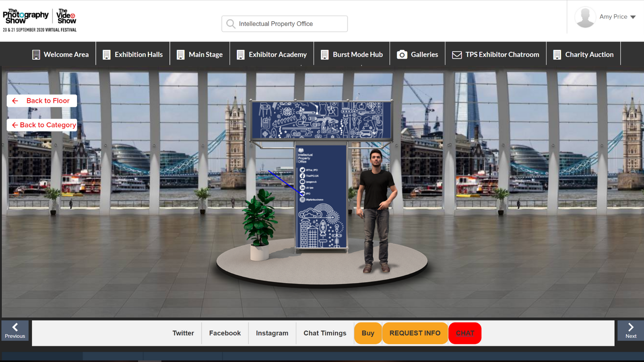Click the orange Buy button
The width and height of the screenshot is (644, 362).
coord(368,333)
